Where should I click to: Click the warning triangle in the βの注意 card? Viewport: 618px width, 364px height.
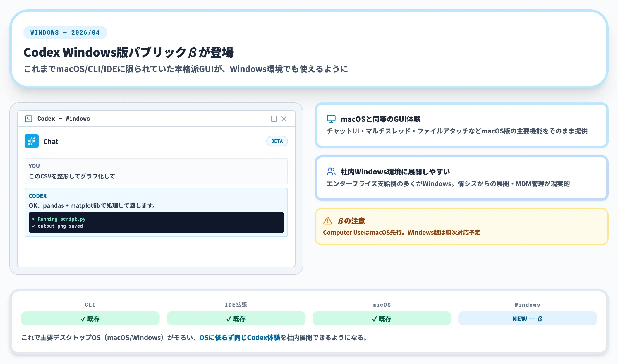coord(328,221)
